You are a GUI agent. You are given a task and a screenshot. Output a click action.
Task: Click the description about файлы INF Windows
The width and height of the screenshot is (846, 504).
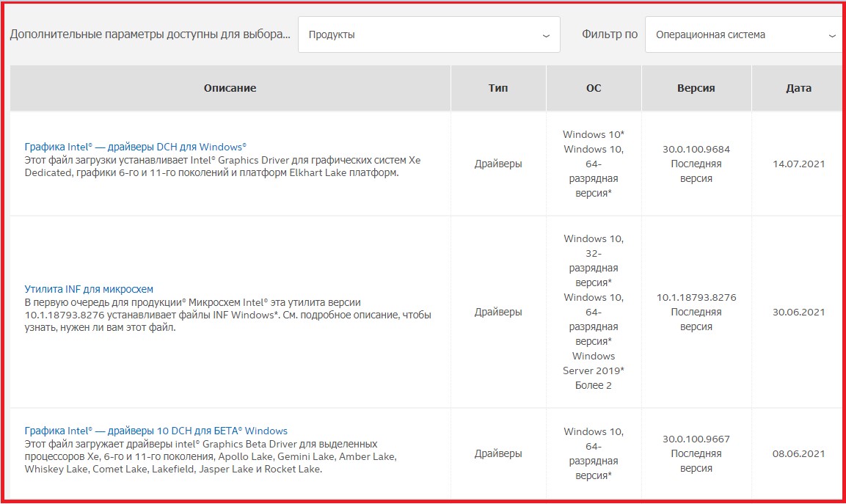[227, 315]
